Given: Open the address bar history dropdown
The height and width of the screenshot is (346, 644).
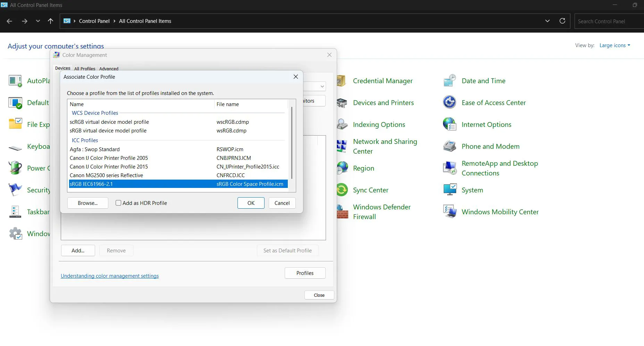Looking at the screenshot, I should click(547, 21).
